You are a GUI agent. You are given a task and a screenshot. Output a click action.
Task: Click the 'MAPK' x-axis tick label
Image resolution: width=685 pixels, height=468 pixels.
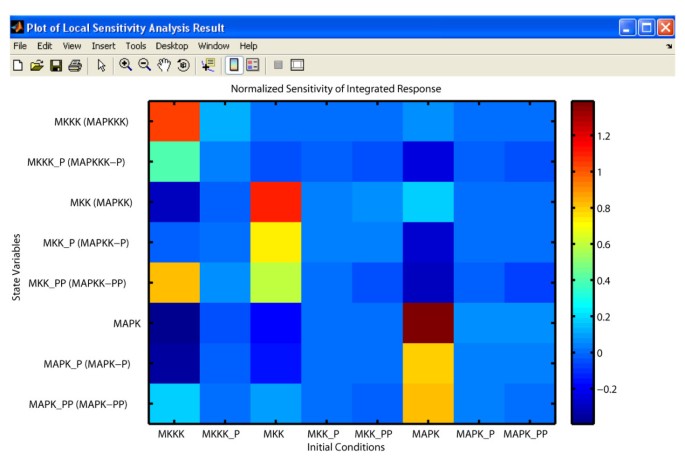click(x=426, y=434)
